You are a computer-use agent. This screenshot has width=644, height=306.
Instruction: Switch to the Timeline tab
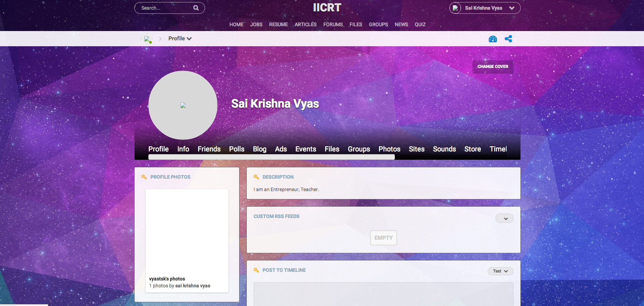(498, 149)
